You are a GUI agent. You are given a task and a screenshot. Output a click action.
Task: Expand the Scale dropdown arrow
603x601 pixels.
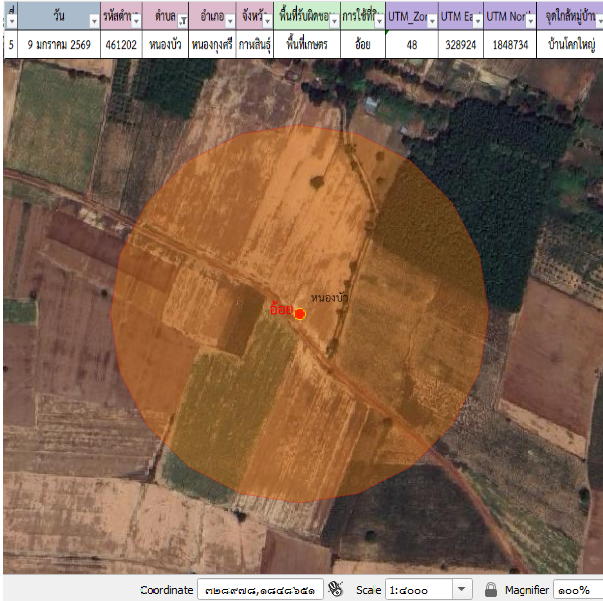pyautogui.click(x=462, y=590)
